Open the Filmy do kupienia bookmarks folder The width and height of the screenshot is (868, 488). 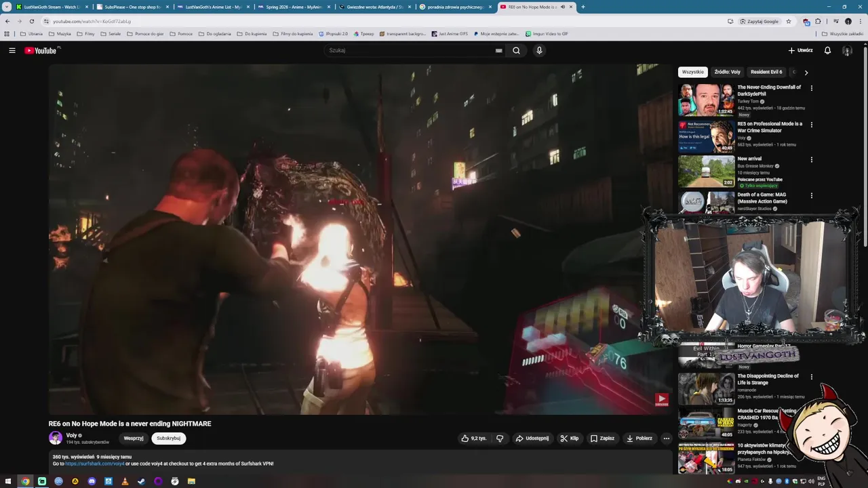pyautogui.click(x=293, y=33)
